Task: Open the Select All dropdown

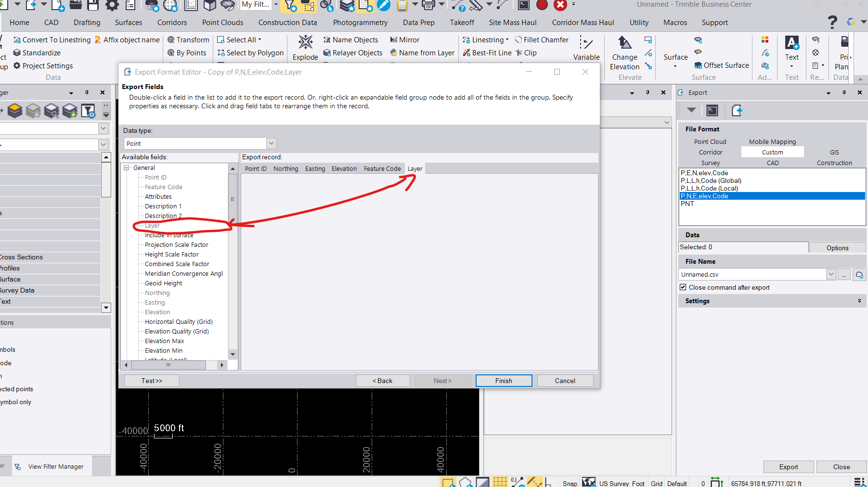Action: 259,40
